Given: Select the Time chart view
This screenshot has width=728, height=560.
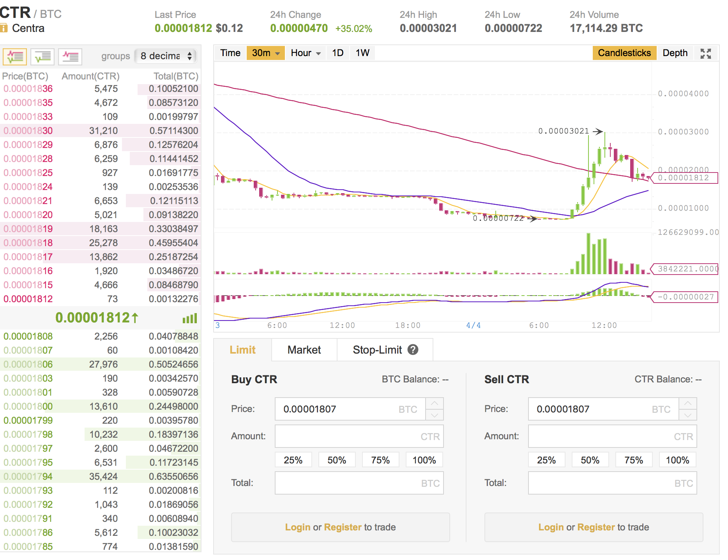Looking at the screenshot, I should pyautogui.click(x=230, y=53).
